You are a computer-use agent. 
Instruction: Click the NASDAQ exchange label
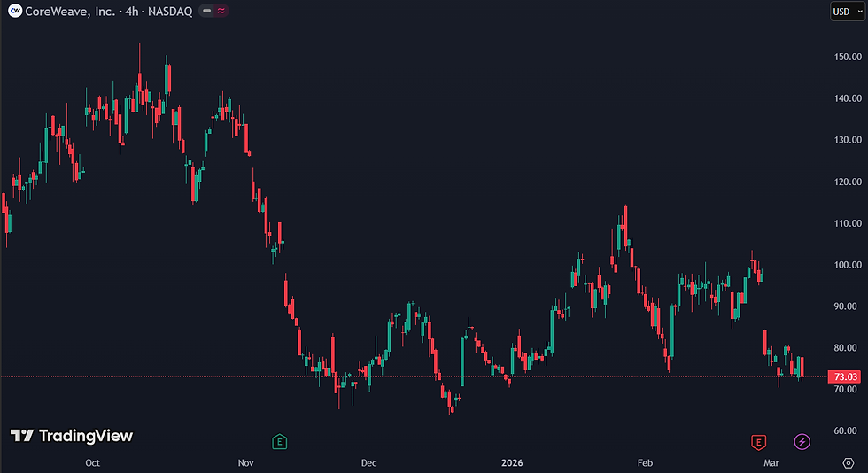[170, 12]
